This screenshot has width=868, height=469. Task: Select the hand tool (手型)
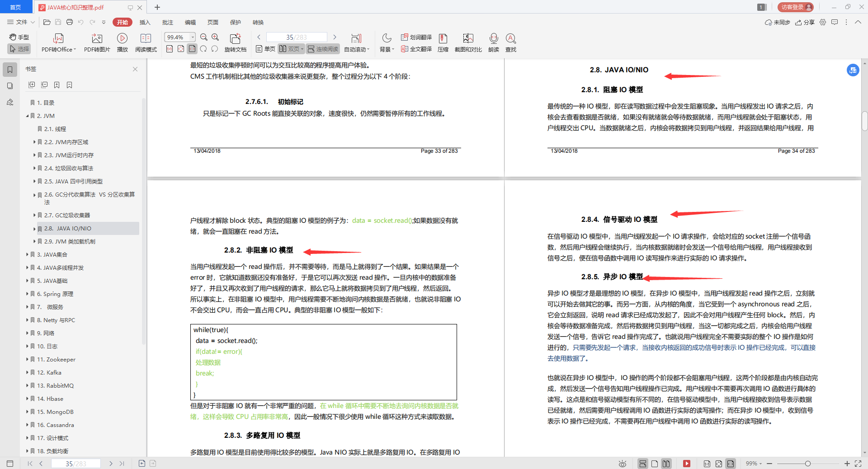pos(19,37)
